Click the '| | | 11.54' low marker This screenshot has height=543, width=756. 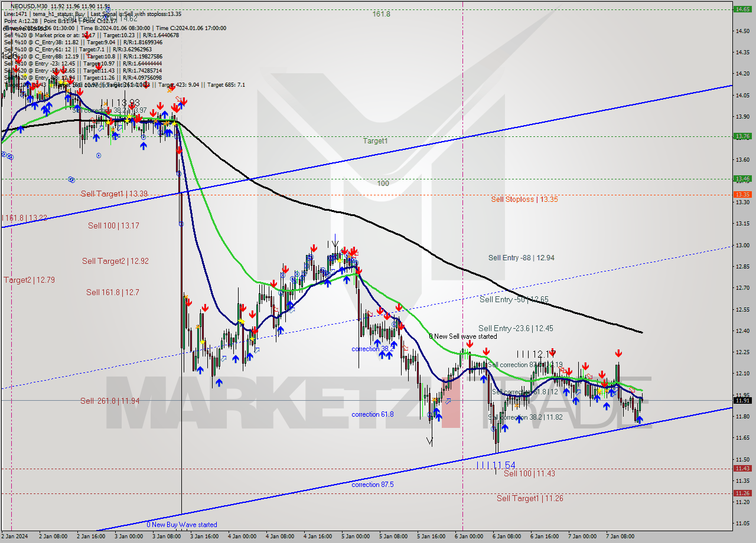(496, 465)
